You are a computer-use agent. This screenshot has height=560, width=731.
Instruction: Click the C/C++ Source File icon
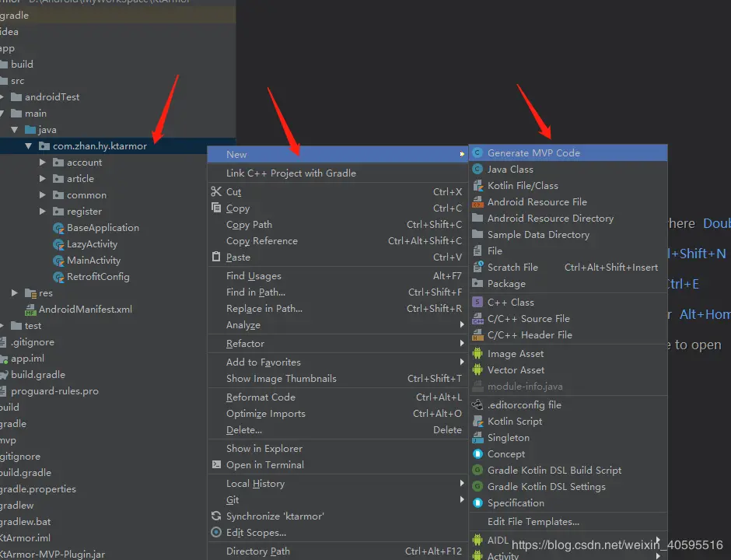[x=477, y=318]
